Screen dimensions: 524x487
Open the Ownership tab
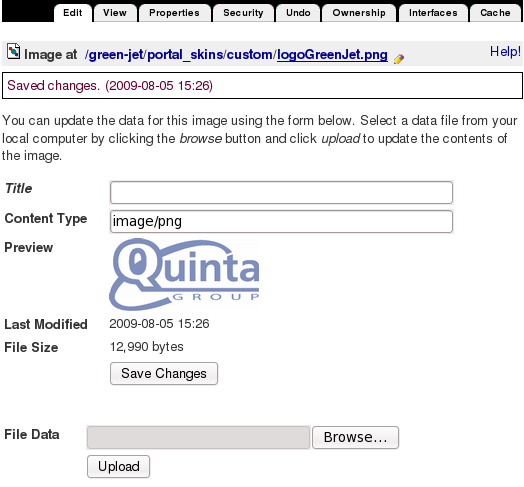359,13
